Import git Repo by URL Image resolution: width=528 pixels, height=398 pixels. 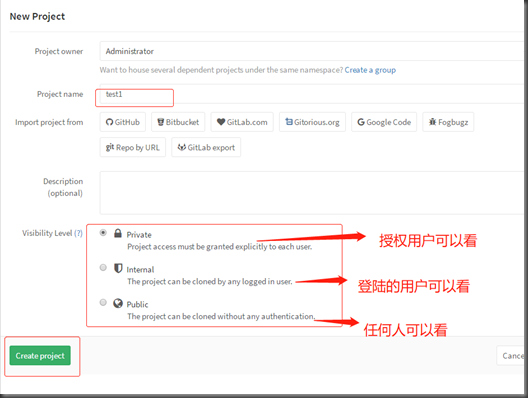point(133,147)
